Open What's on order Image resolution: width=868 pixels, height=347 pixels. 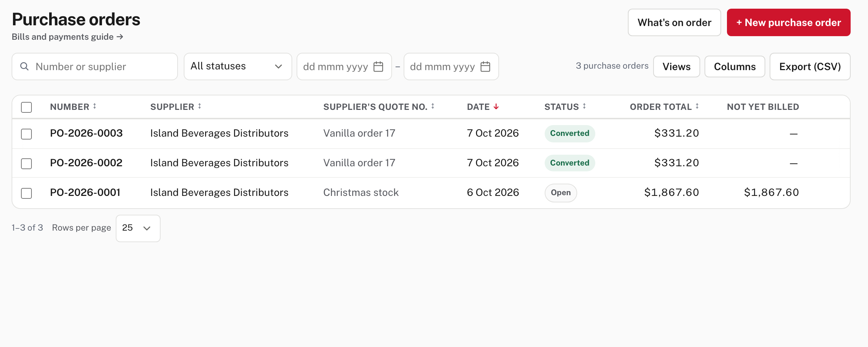click(674, 22)
